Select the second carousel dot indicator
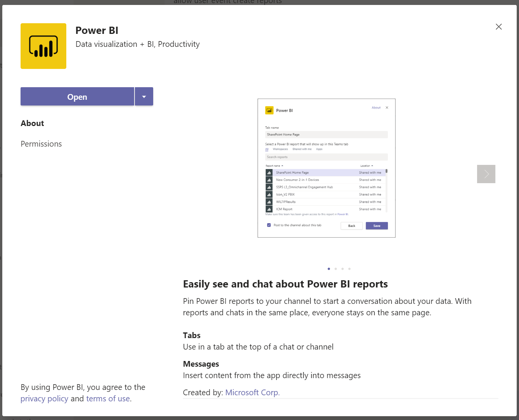519x420 pixels. point(336,269)
